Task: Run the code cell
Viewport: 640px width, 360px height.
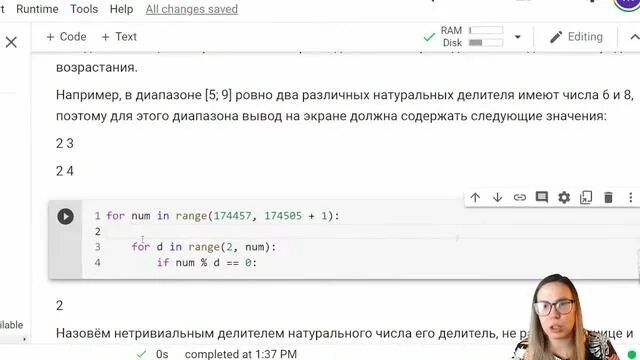Action: point(65,216)
